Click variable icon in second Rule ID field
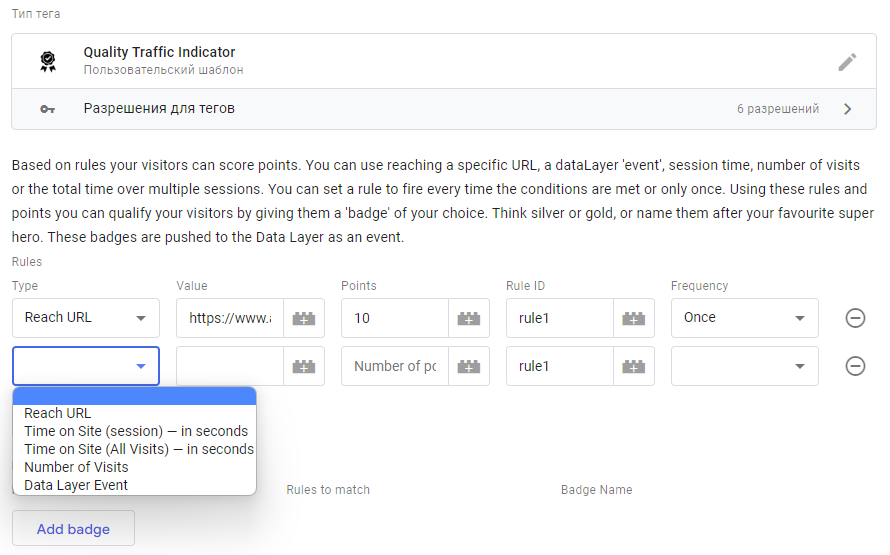 click(x=633, y=366)
